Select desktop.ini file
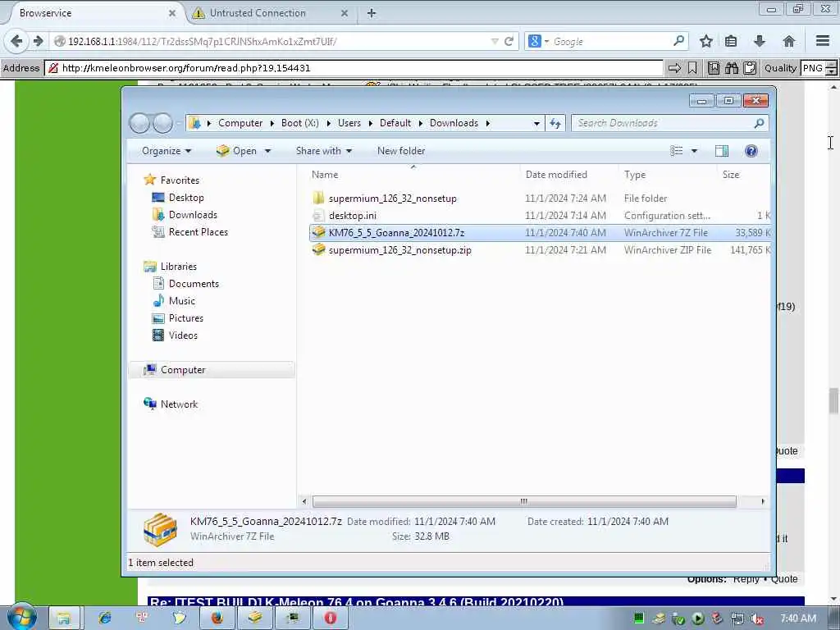 click(353, 216)
